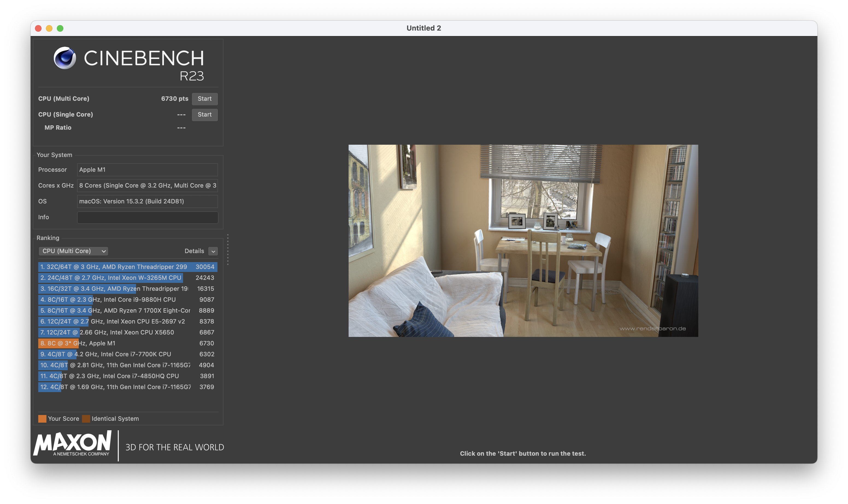Screen dimensions: 848x504
Task: Click the orange Your Score legend swatch
Action: (42, 419)
